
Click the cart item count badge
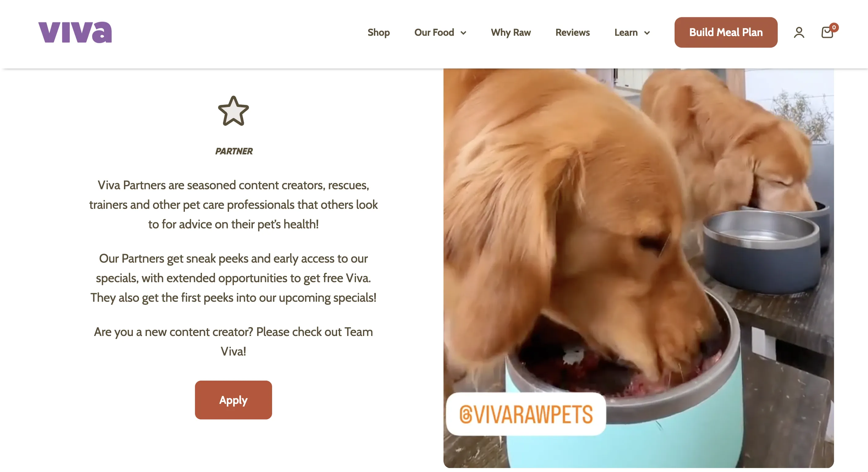point(834,27)
